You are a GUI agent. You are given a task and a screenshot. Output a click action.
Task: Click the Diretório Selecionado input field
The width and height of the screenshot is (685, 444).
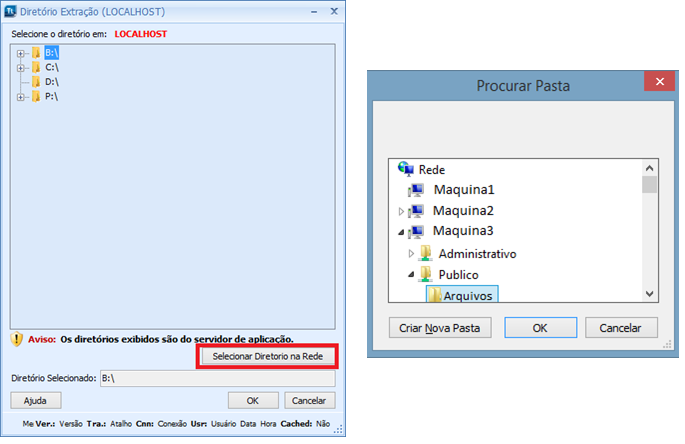(x=218, y=378)
